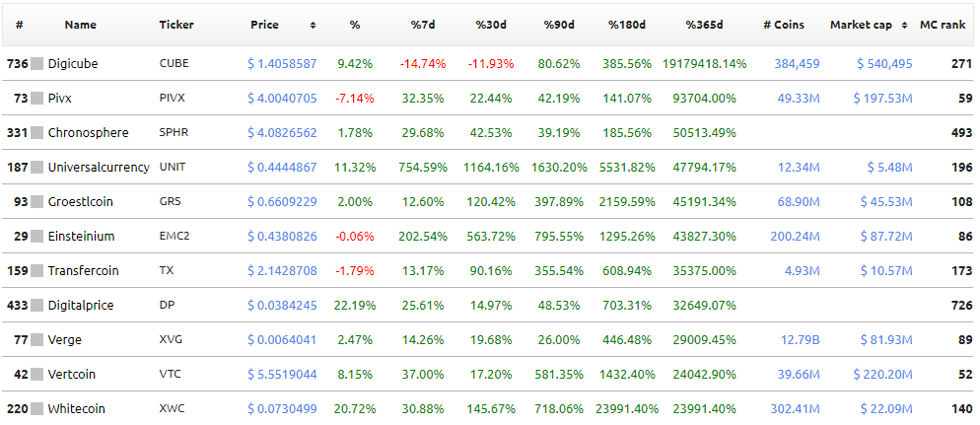Click Vertcoin market cap $ 220.20M

883,375
